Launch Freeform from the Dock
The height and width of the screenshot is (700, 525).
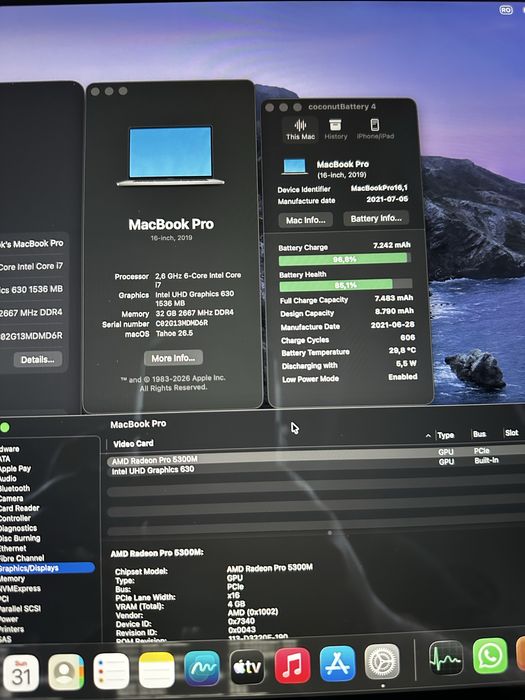pos(202,668)
